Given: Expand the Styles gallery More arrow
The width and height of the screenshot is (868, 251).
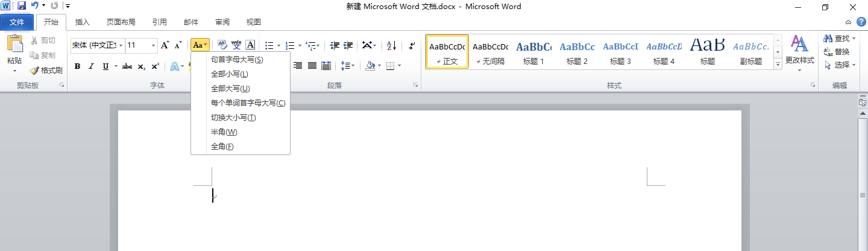Looking at the screenshot, I should pos(778,63).
